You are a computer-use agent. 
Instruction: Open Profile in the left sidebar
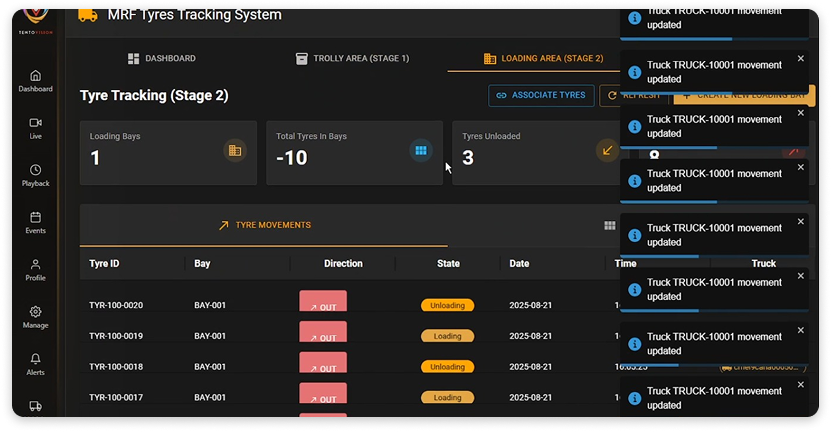point(35,270)
